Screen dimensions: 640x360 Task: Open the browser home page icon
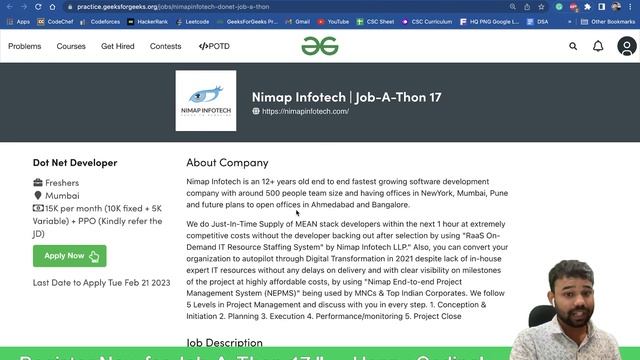click(x=52, y=7)
